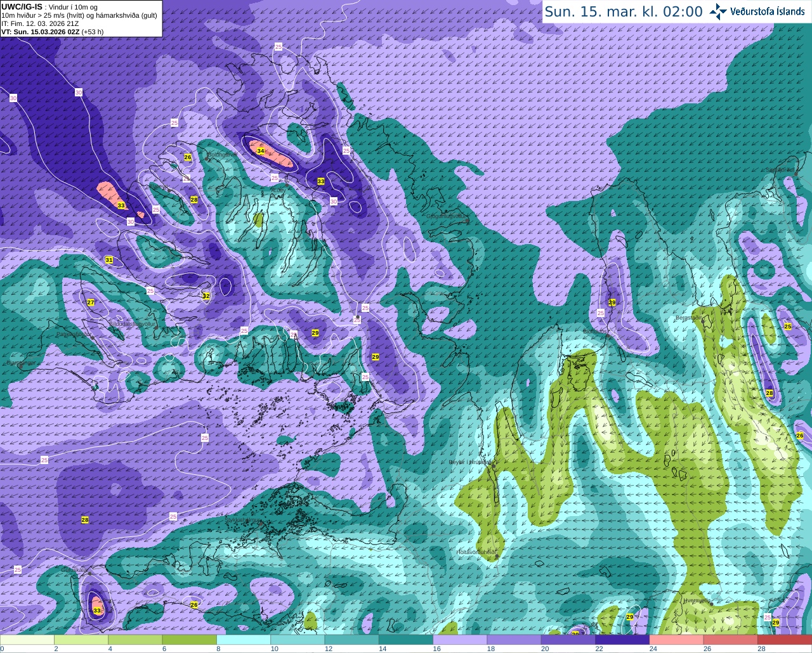Viewport: 812px width, 653px height.
Task: Click legend scale number 16
Action: tap(437, 649)
